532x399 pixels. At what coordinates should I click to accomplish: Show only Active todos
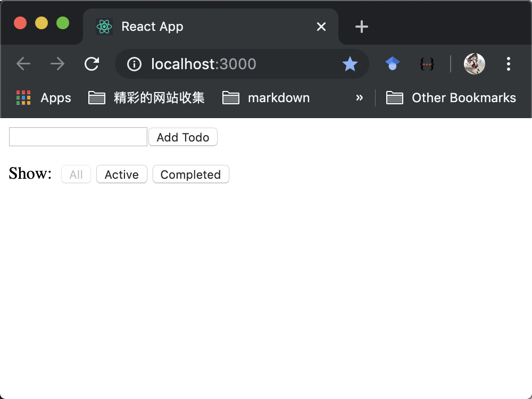click(121, 174)
